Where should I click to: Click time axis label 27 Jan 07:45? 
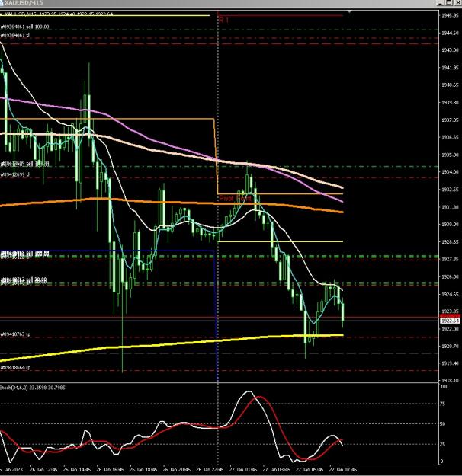pos(343,470)
